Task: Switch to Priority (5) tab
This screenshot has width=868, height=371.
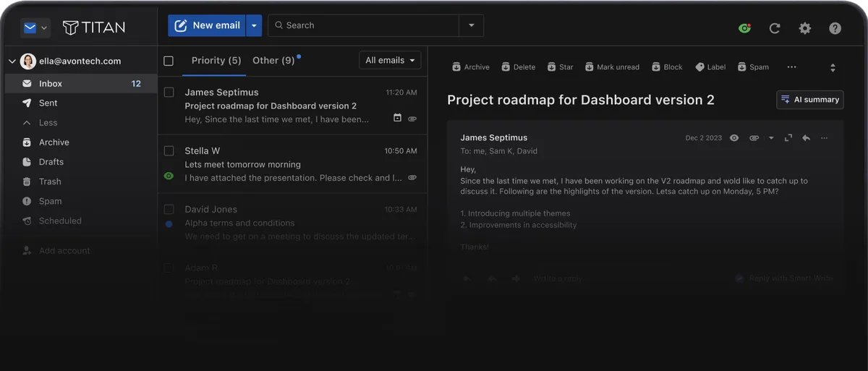Action: [x=216, y=61]
